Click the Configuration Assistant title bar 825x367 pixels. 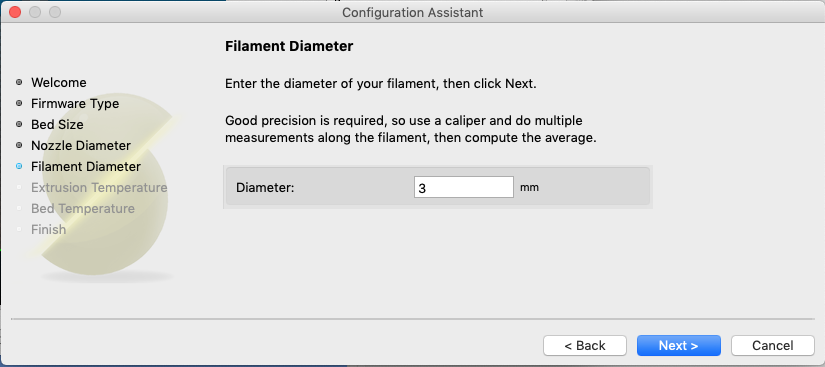coord(412,12)
